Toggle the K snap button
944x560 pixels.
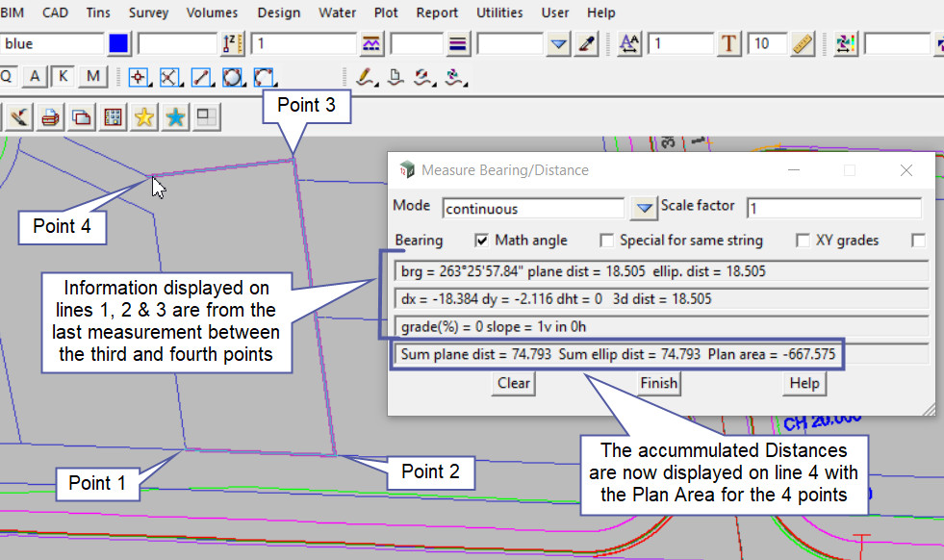[63, 77]
